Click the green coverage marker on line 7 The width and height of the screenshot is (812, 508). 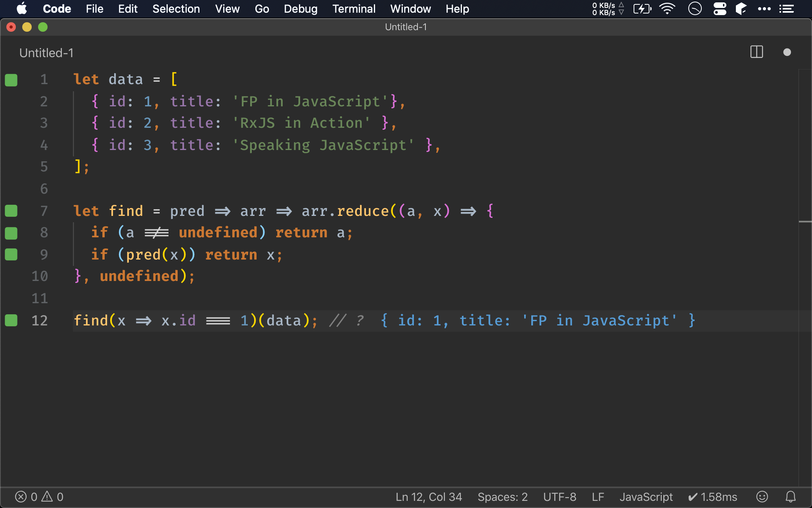point(11,211)
